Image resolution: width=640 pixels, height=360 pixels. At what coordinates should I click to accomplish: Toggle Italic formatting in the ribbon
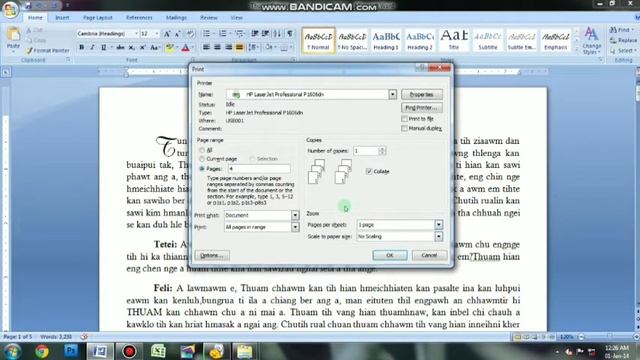(93, 47)
